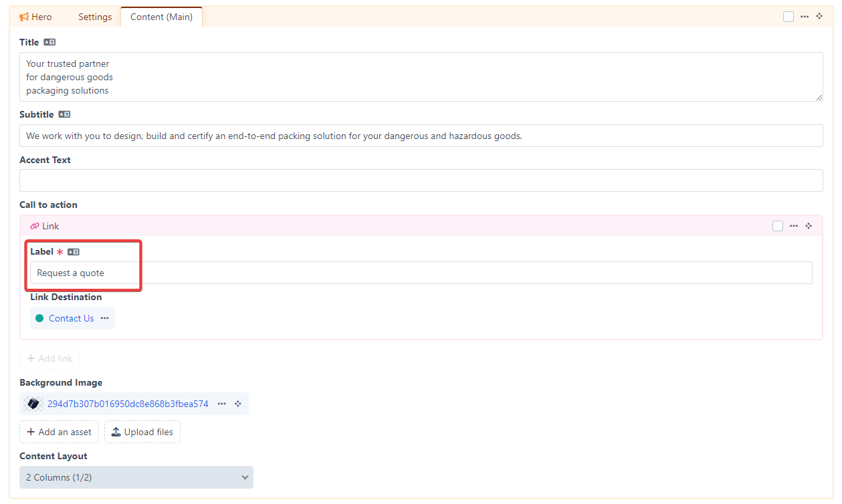842x504 pixels.
Task: Click the Upload files button
Action: 142,432
